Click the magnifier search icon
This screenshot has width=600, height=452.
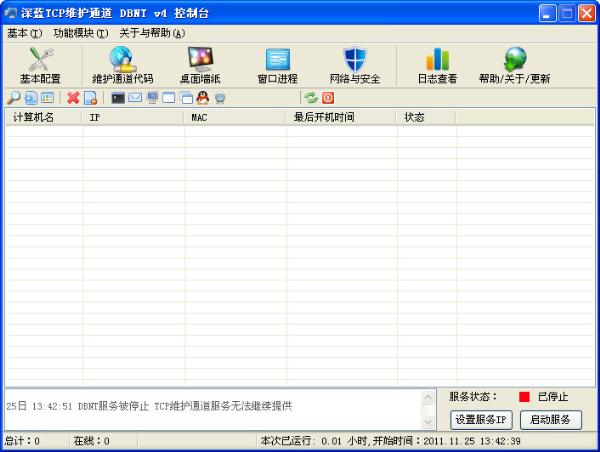[x=13, y=98]
